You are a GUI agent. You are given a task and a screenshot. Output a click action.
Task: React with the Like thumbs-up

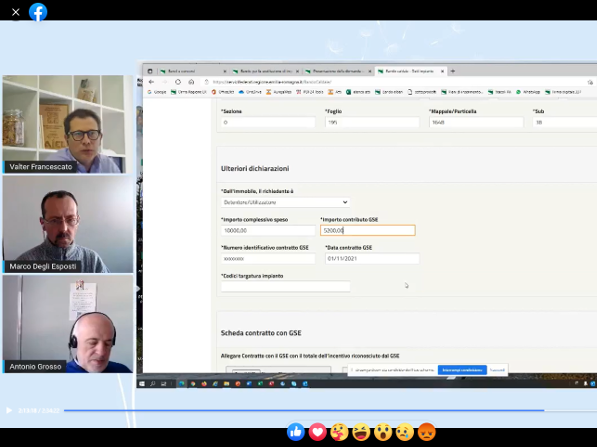(x=296, y=432)
